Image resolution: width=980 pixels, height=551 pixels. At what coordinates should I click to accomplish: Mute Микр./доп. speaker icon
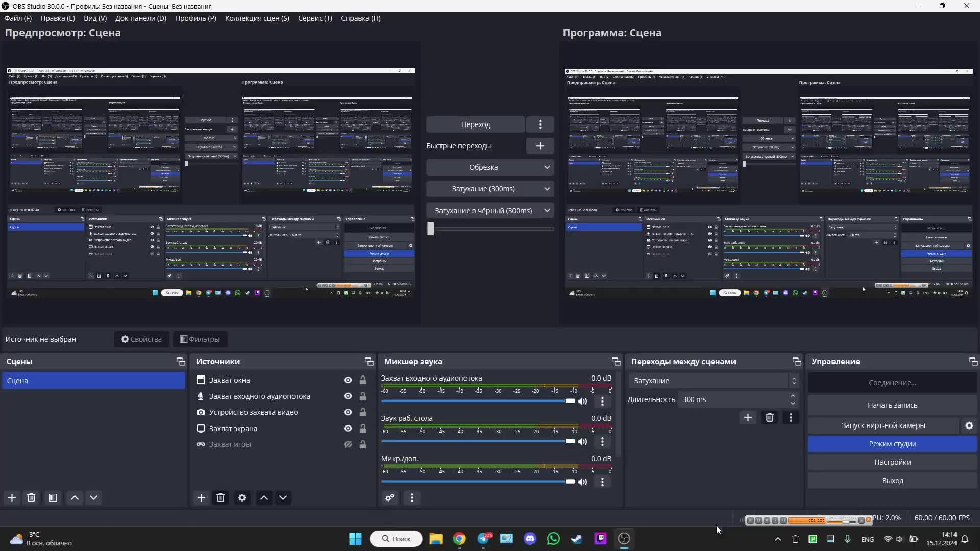point(582,482)
